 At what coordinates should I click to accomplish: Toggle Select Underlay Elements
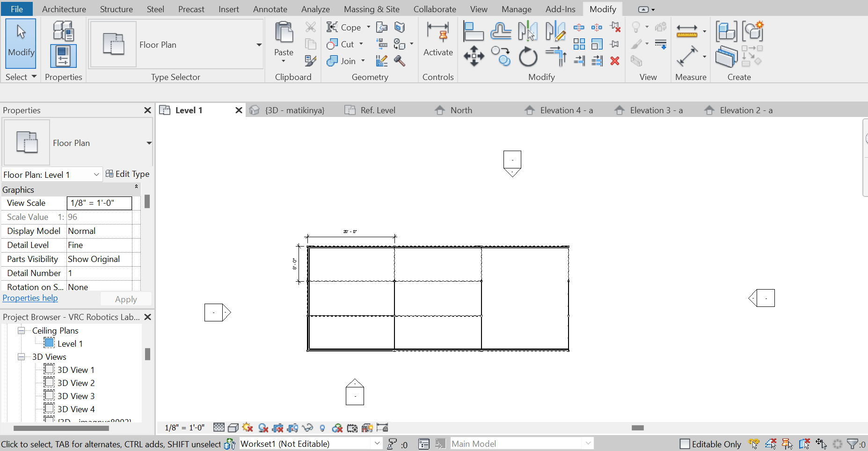[x=771, y=444]
